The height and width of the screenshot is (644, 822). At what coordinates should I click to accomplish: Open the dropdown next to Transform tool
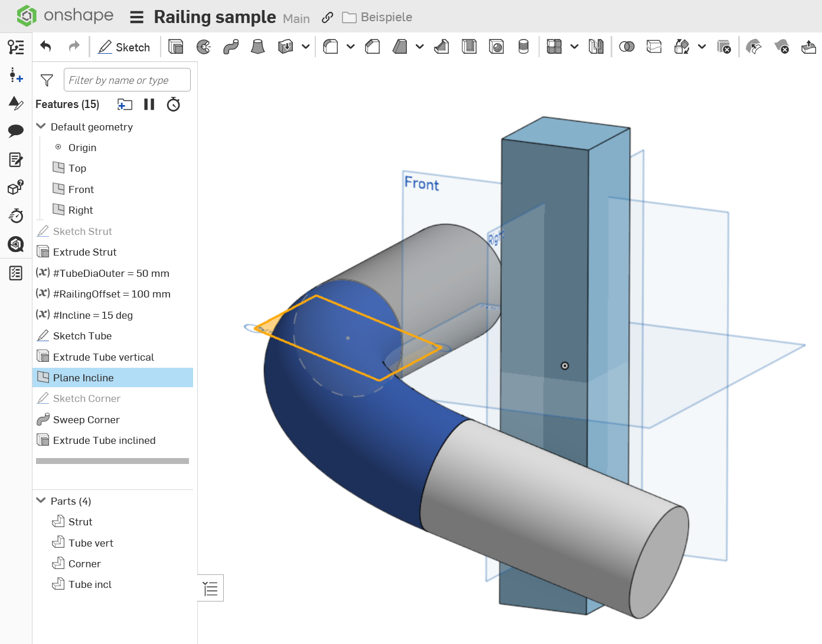pyautogui.click(x=702, y=47)
